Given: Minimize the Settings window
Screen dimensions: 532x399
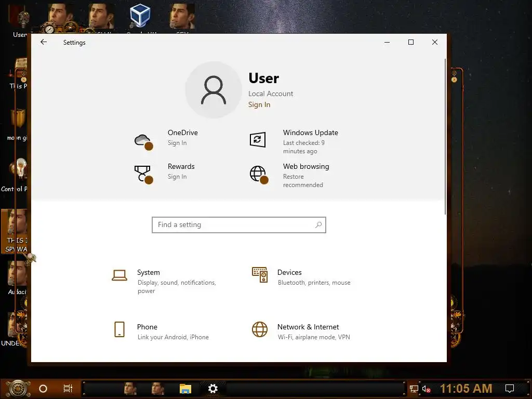Looking at the screenshot, I should 387,42.
